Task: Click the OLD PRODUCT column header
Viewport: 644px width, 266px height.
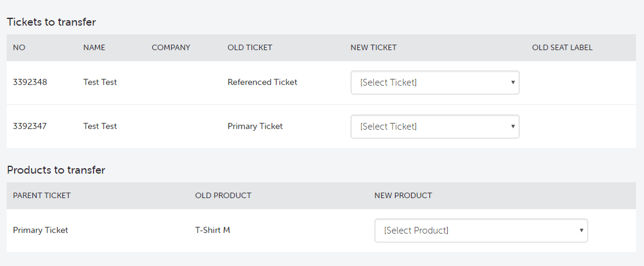Action: 223,196
